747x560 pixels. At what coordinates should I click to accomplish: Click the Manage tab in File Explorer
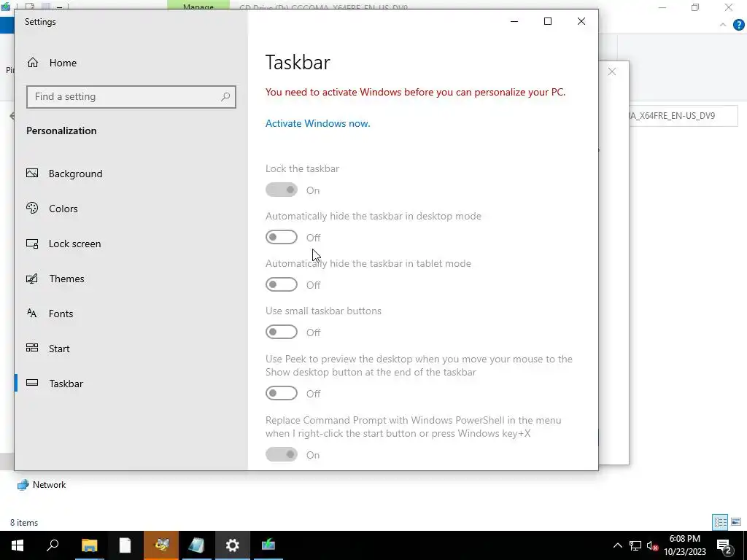(x=198, y=6)
